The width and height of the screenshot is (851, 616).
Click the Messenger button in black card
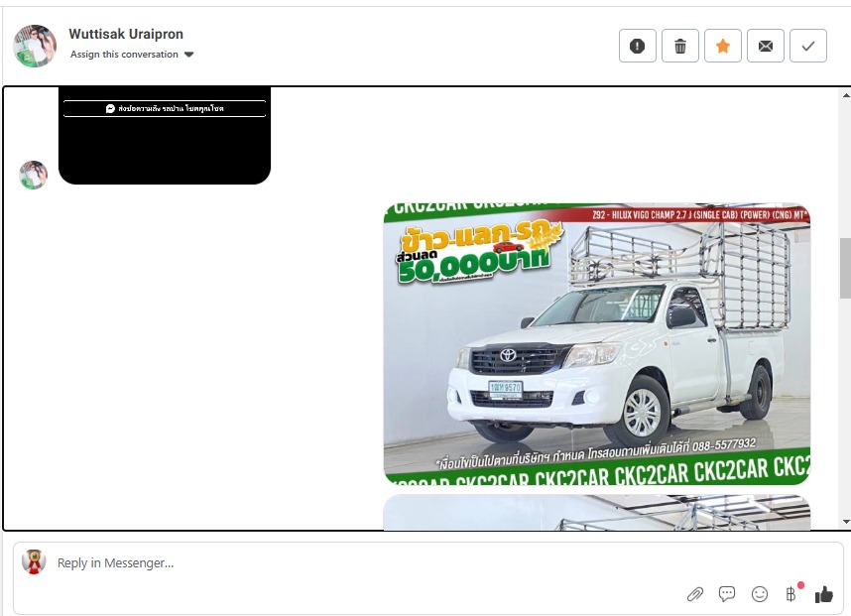click(165, 108)
